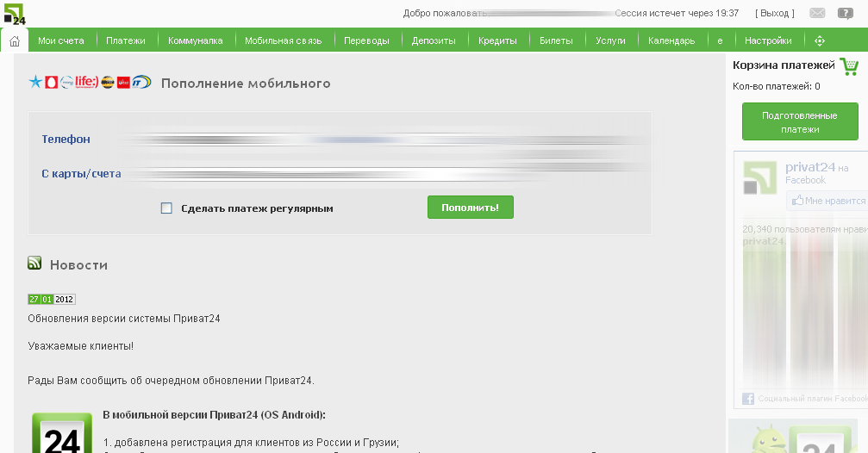
Task: Click the Privat24 logo in top-left corner
Action: tap(15, 15)
